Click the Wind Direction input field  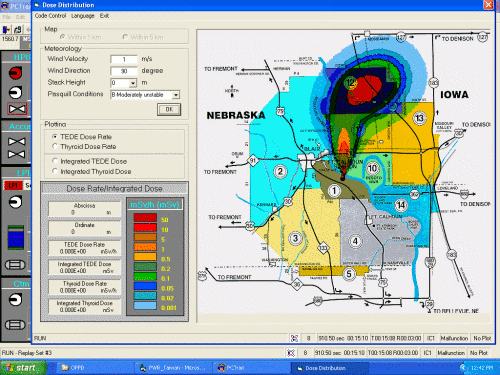[x=124, y=71]
